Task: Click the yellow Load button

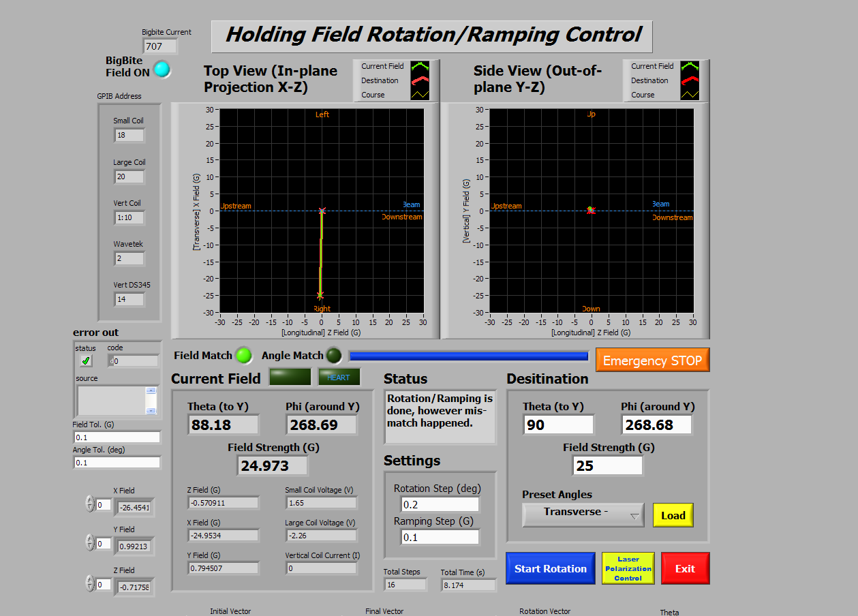Action: [x=673, y=515]
